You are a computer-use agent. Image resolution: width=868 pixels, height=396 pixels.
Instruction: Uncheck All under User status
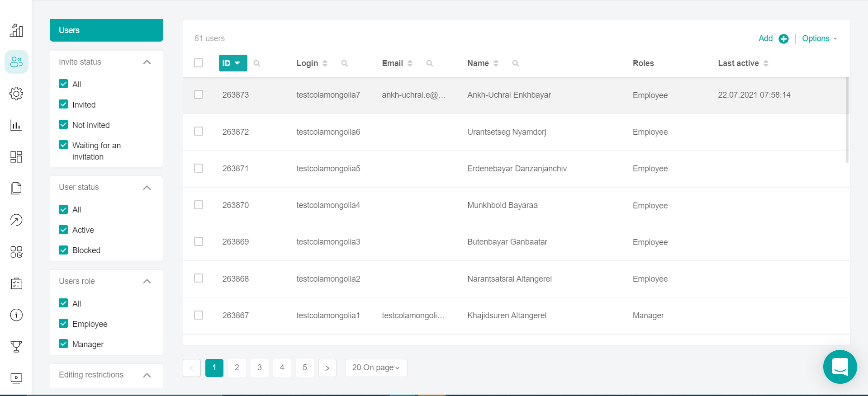63,209
